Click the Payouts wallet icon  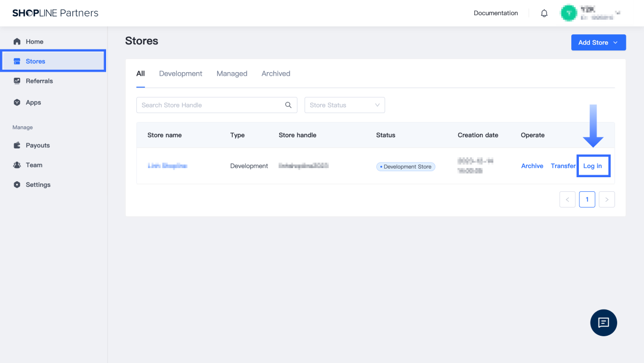click(17, 145)
